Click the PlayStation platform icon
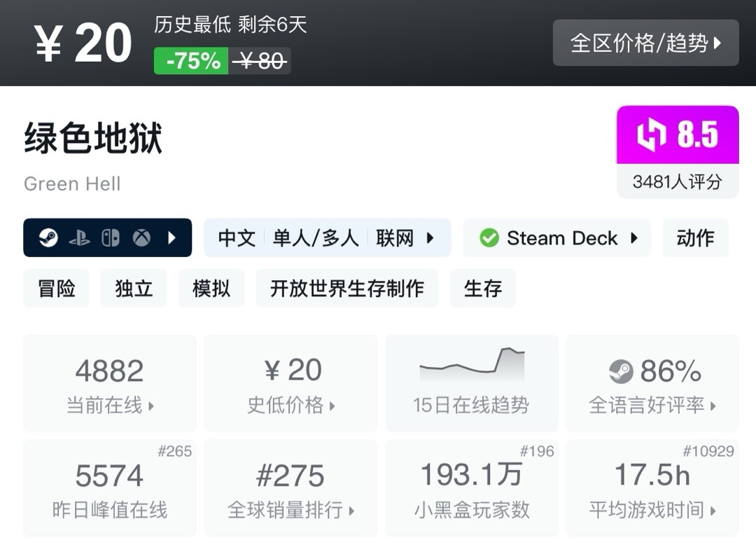This screenshot has height=545, width=756. 79,238
